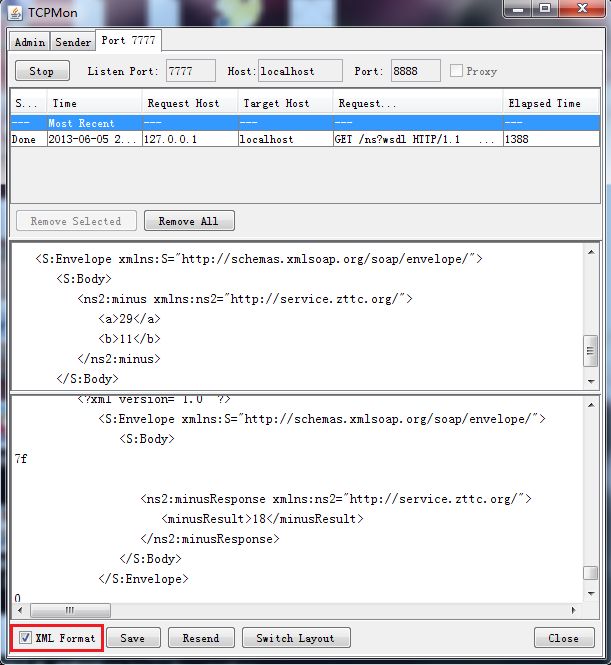
Task: Select the Most Recent row
Action: (305, 123)
